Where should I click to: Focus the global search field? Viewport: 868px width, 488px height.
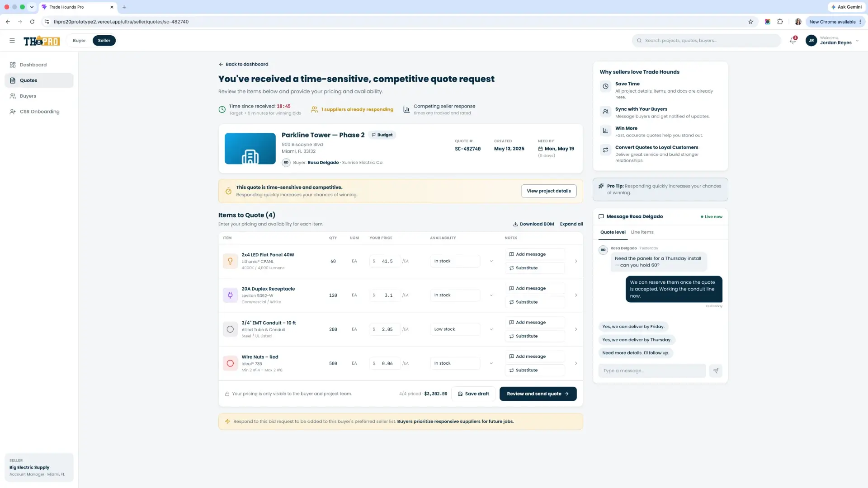[x=706, y=41]
